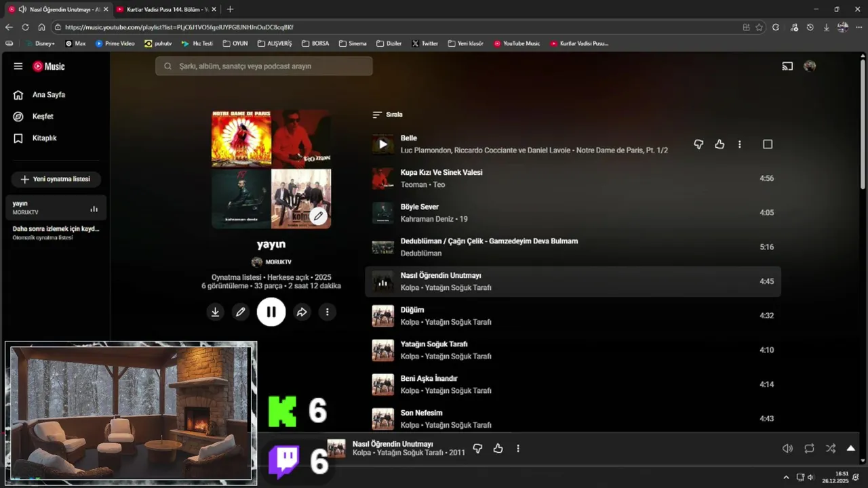This screenshot has width=868, height=488.
Task: Share the yayın playlist
Action: (302, 312)
